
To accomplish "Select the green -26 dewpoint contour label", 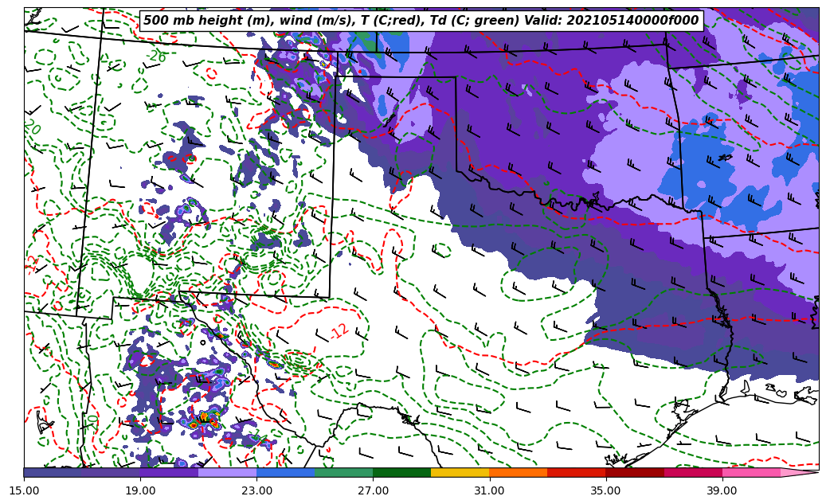I will click(156, 57).
